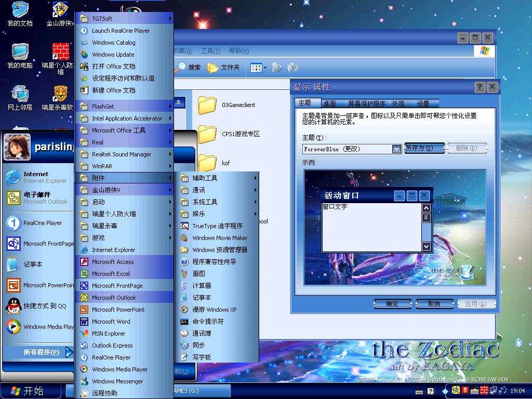
Task: Open 程序兼容性向导 in accessories menu
Action: pos(217,262)
